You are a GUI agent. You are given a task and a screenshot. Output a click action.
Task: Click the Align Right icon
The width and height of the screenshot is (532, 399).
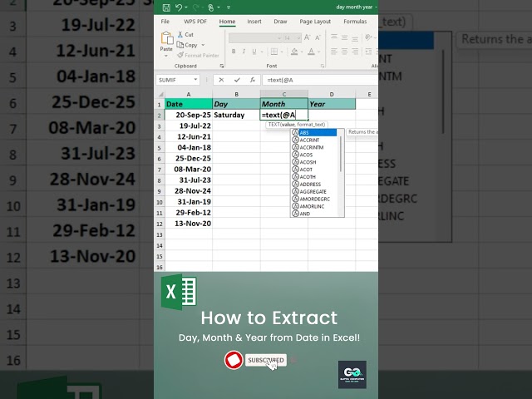[x=355, y=52]
